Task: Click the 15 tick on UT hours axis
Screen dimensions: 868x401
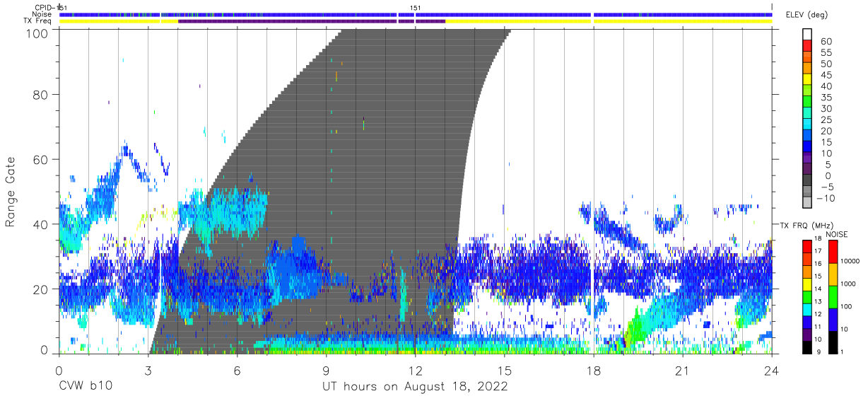Action: (505, 371)
